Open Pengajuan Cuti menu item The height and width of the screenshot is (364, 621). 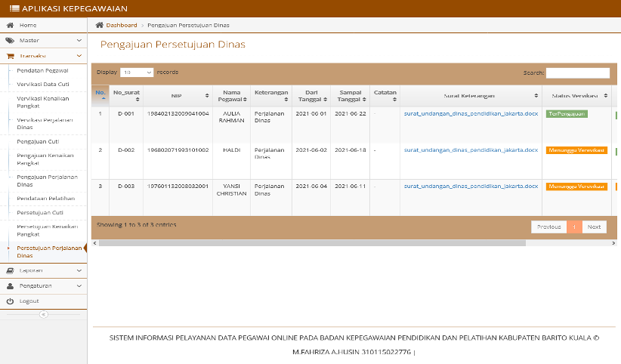[38, 141]
